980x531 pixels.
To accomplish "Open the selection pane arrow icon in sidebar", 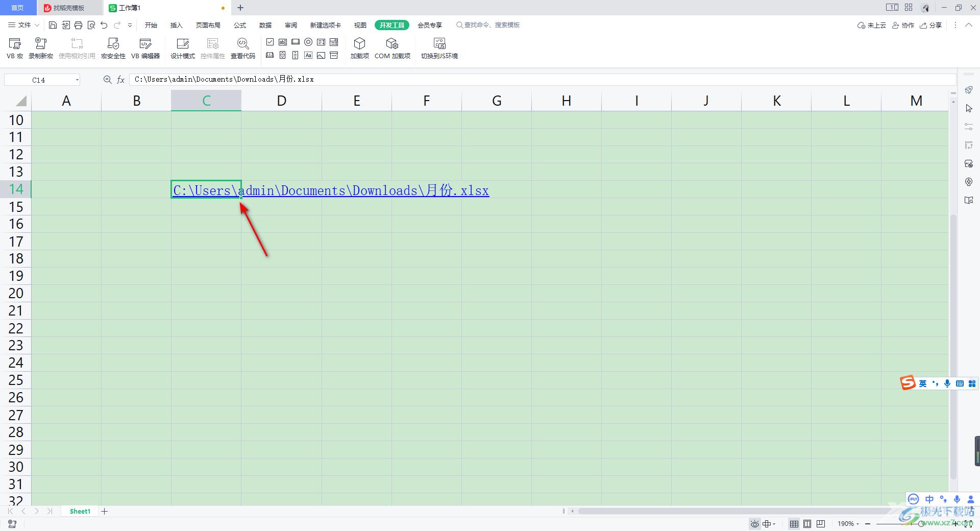I will 969,108.
